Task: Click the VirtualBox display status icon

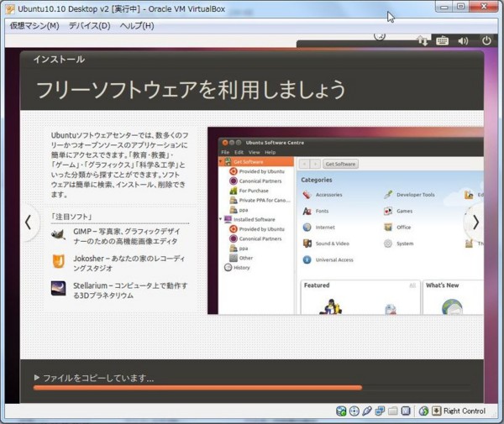Action: (406, 411)
